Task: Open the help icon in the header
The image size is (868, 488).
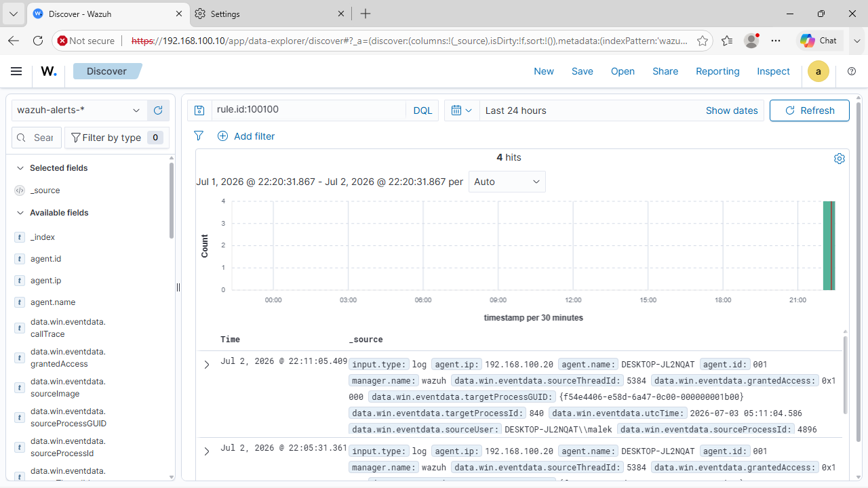Action: pos(852,71)
